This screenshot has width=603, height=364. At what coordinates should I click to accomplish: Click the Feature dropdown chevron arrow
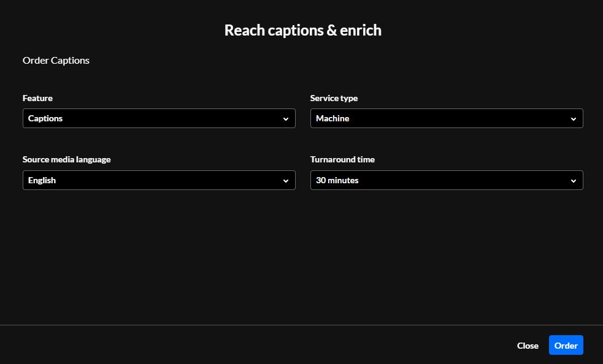(286, 119)
